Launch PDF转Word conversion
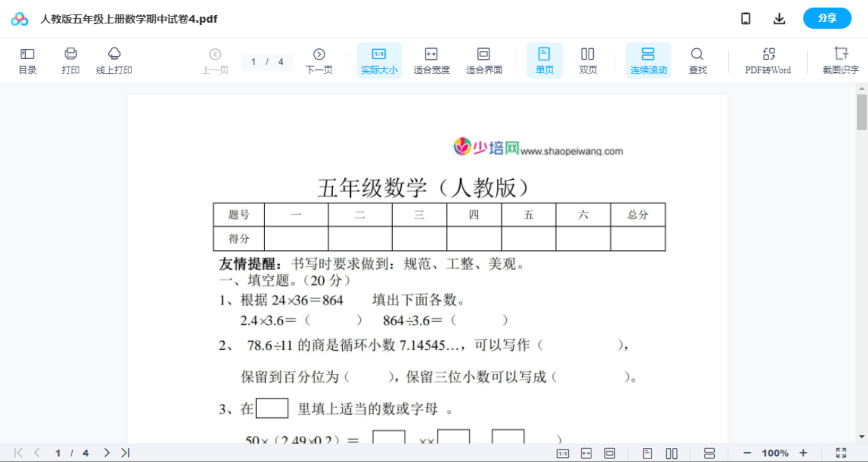 [768, 61]
